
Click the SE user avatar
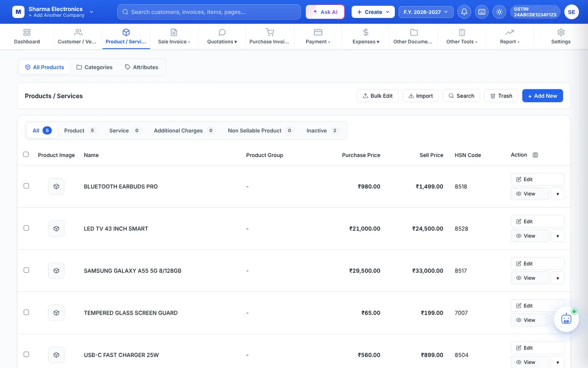[571, 12]
